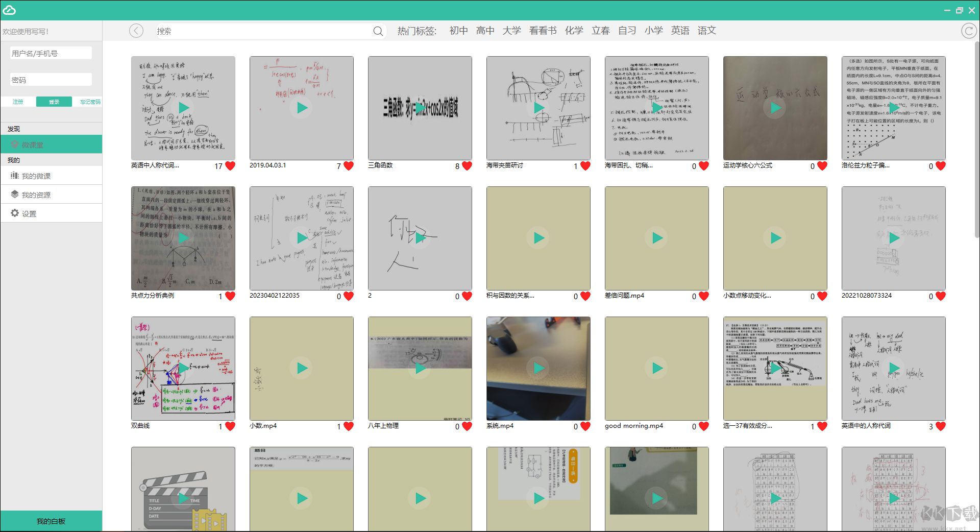Click the search magnifier icon
The height and width of the screenshot is (532, 980).
378,31
